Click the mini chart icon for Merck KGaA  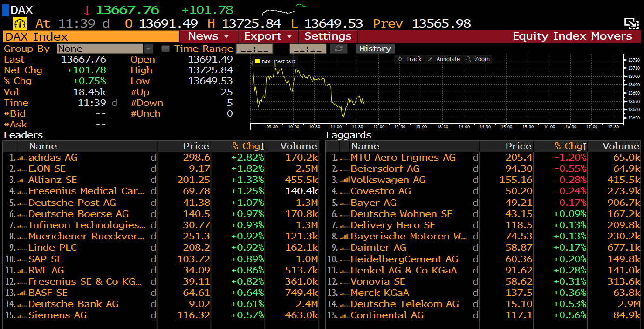pos(345,294)
